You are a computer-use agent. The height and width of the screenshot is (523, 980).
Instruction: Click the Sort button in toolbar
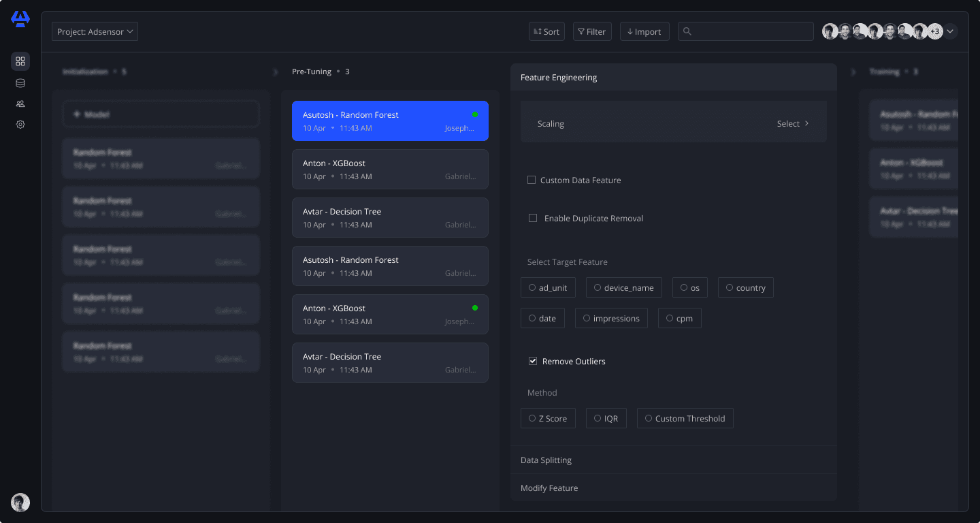(x=546, y=31)
